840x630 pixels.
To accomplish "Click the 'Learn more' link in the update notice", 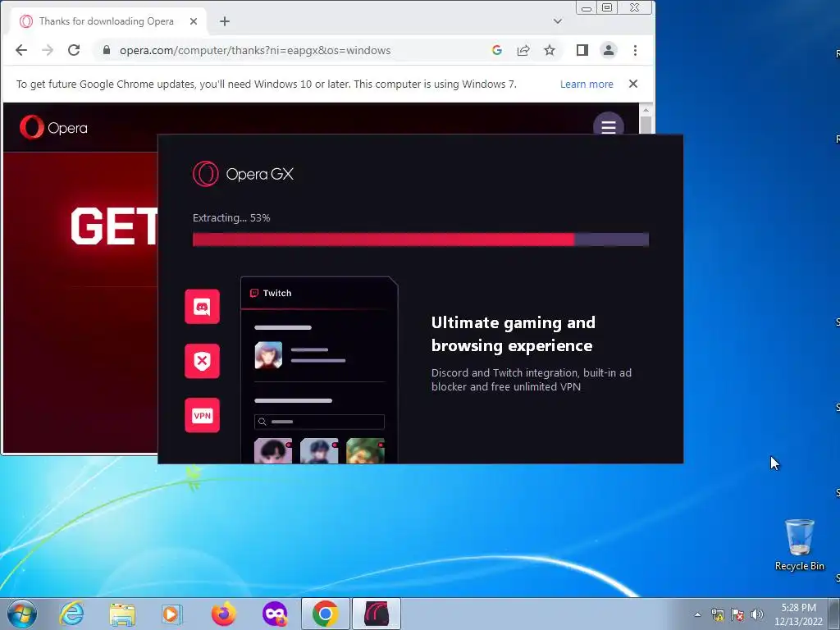I will pos(587,84).
